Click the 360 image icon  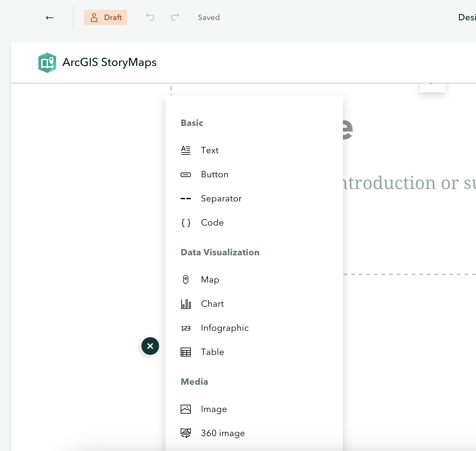pos(186,433)
